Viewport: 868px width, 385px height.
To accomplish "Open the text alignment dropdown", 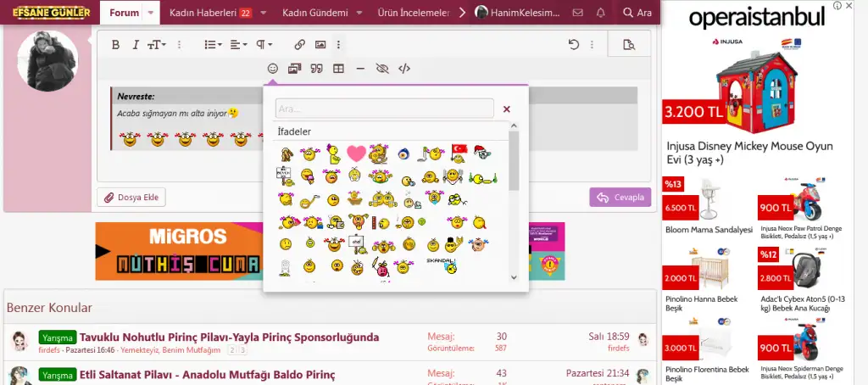I will (240, 45).
